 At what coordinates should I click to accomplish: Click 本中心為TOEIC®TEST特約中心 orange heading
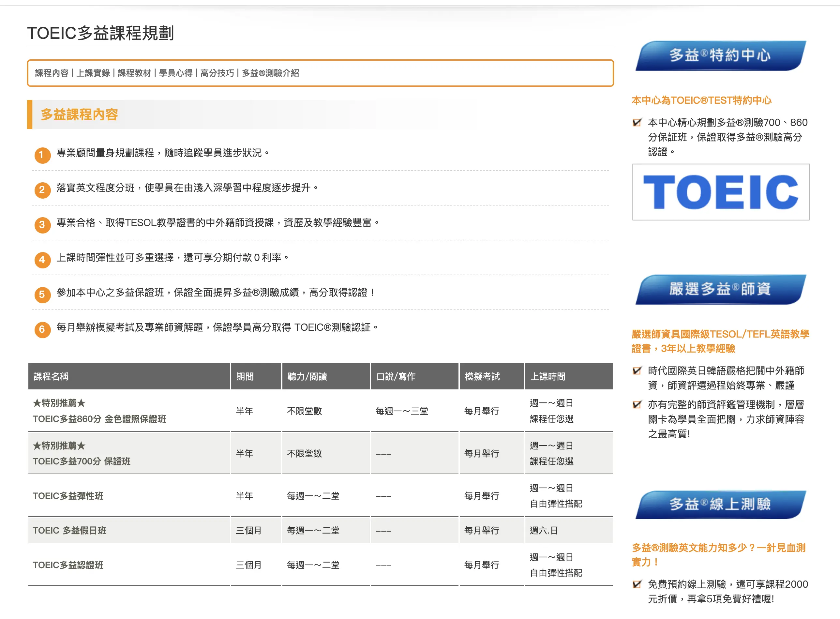pyautogui.click(x=701, y=100)
